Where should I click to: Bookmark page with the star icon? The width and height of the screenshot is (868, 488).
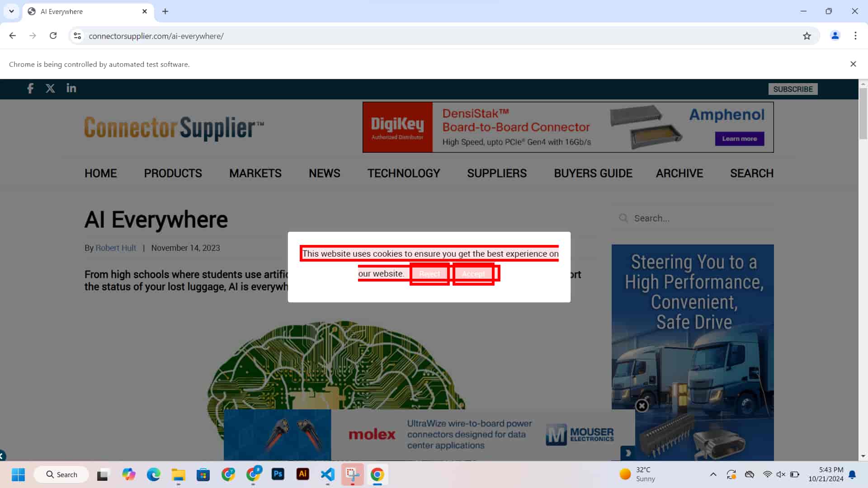[x=807, y=36]
